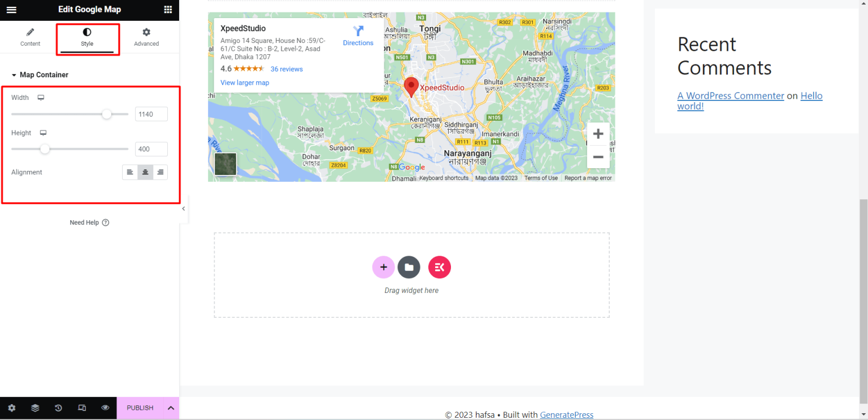Collapse the Elementor panel sidebar

(183, 208)
